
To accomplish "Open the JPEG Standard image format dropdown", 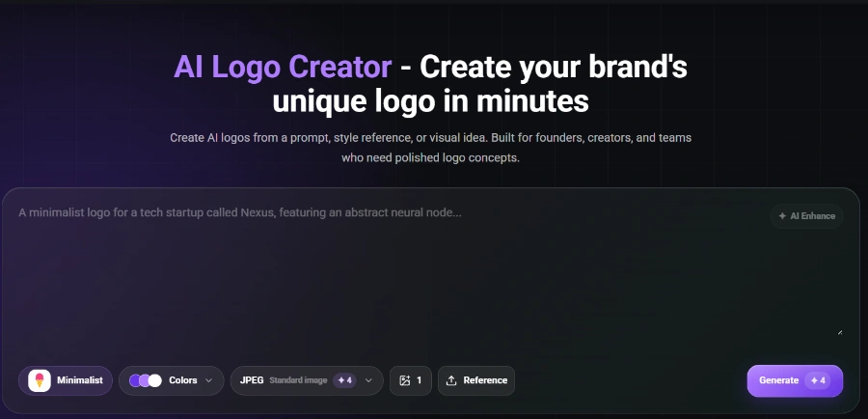I will (307, 380).
